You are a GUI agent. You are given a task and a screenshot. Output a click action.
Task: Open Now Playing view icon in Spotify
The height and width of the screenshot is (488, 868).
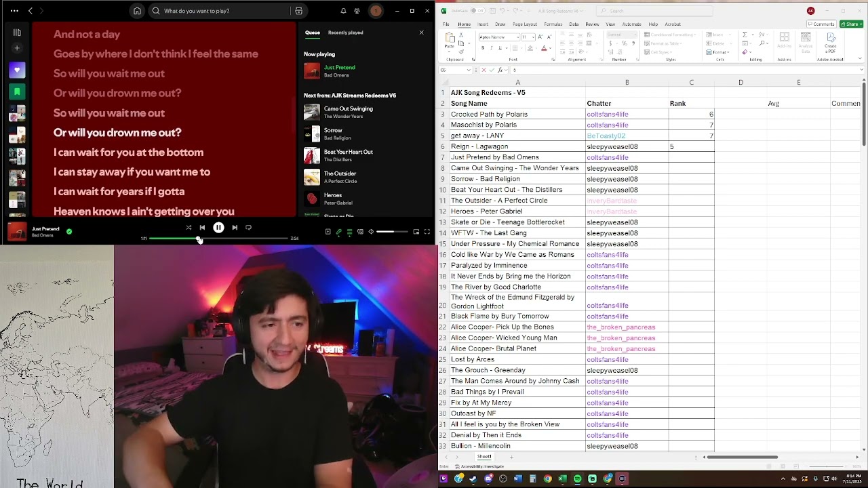328,232
